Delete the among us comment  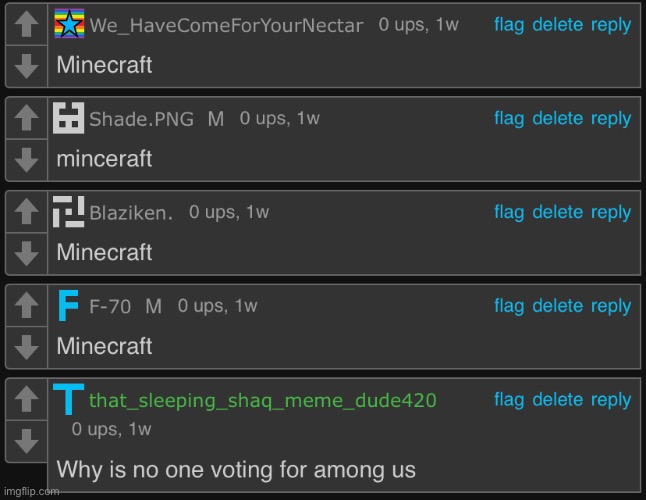557,400
